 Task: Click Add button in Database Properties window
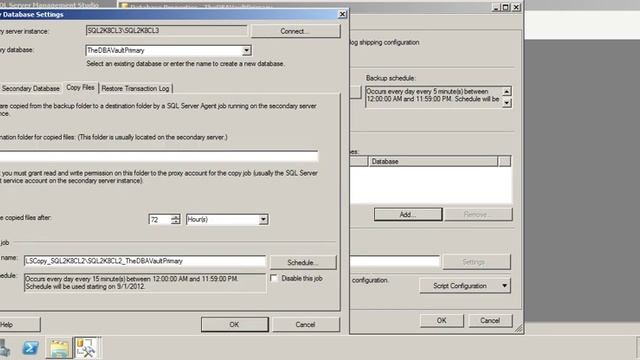[408, 214]
